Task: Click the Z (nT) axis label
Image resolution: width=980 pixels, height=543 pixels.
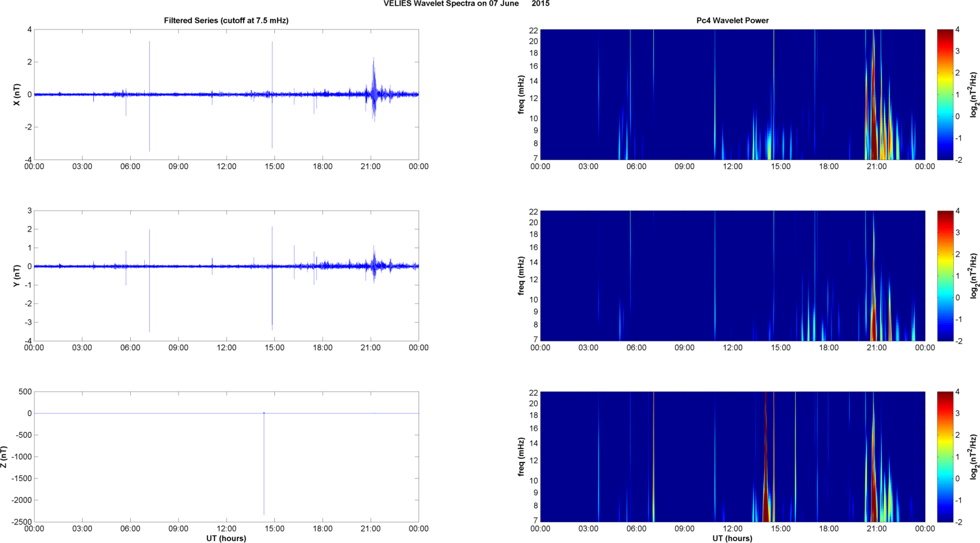Action: point(4,457)
